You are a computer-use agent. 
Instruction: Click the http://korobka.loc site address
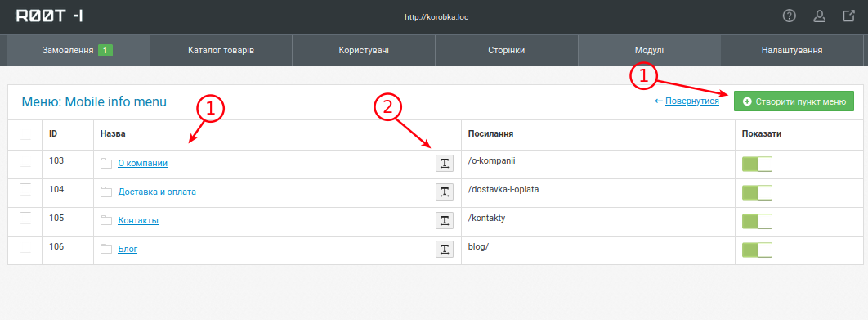tap(436, 17)
